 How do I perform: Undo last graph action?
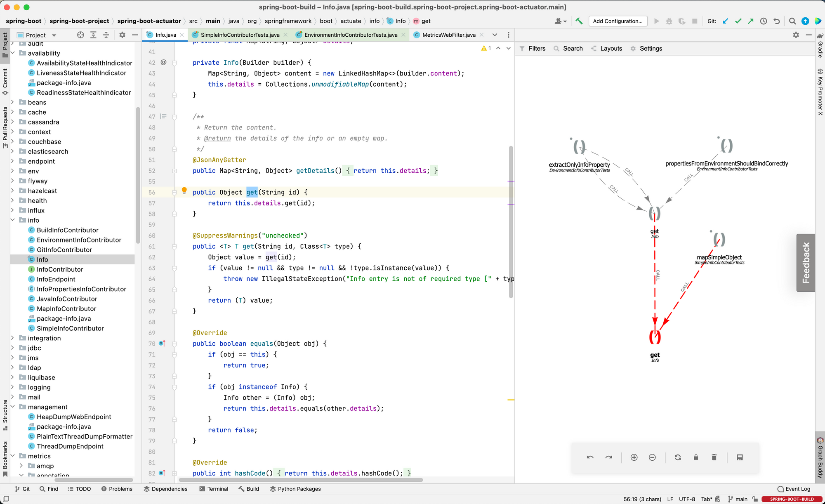590,457
